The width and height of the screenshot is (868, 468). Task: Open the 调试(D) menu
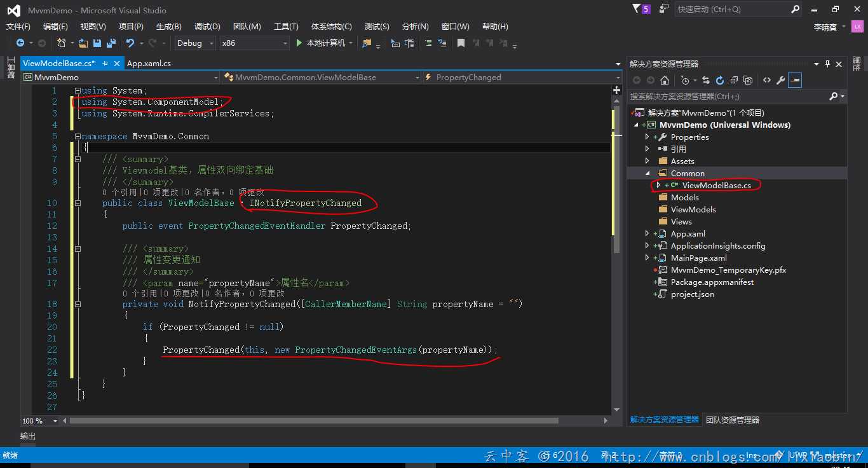207,27
